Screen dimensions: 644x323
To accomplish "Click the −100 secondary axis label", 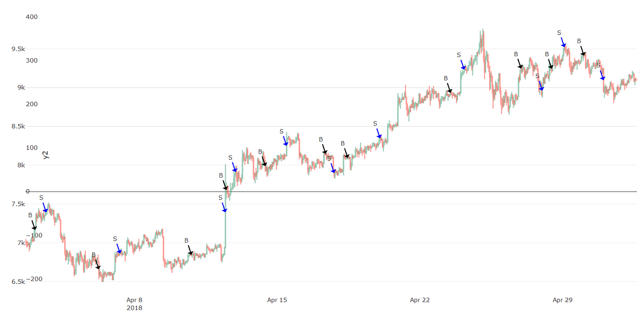I will pos(34,235).
